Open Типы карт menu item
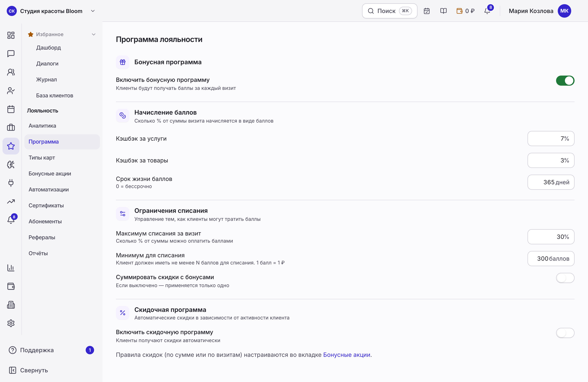The height and width of the screenshot is (382, 588). click(x=62, y=158)
